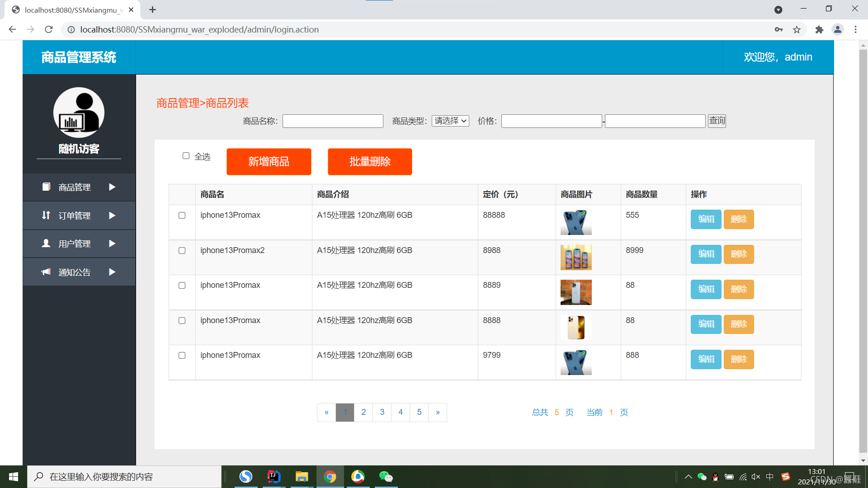
Task: Focus the minimum 价格 input field
Action: [x=552, y=121]
